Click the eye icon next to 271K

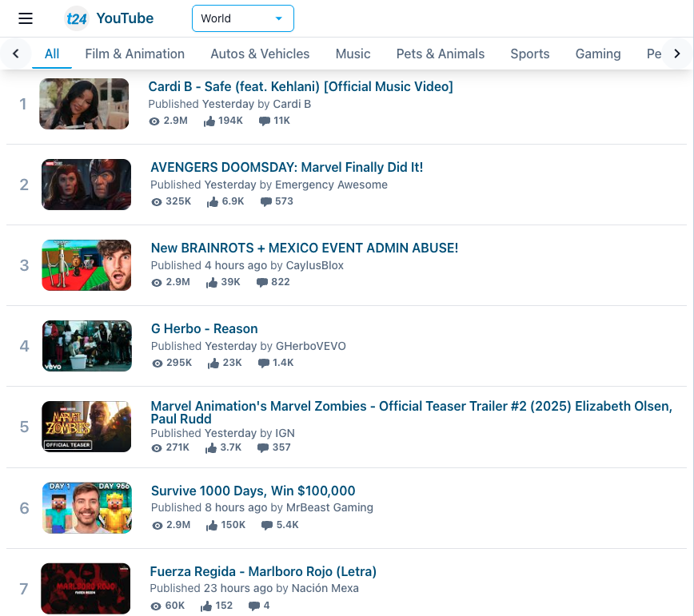click(157, 448)
